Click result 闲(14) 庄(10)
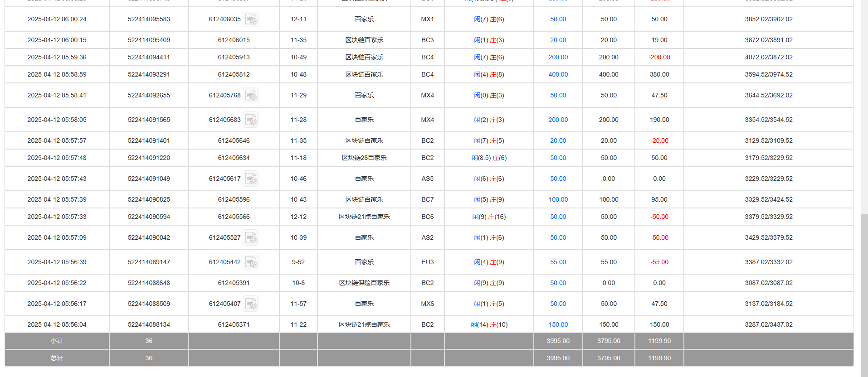This screenshot has width=868, height=377. click(x=489, y=325)
